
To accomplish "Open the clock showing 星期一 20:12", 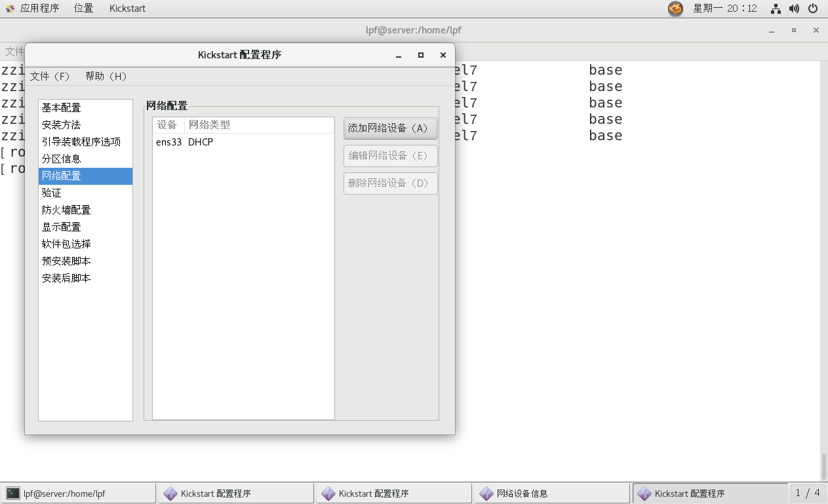I will point(725,9).
